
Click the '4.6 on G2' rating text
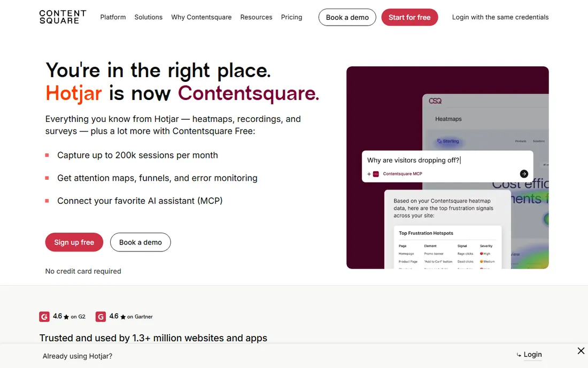[x=69, y=317]
